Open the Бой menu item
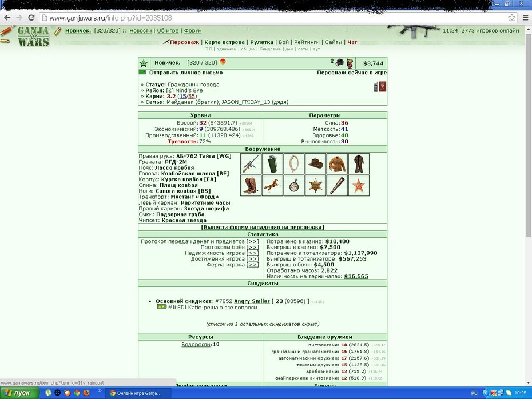The height and width of the screenshot is (399, 532). [x=284, y=42]
